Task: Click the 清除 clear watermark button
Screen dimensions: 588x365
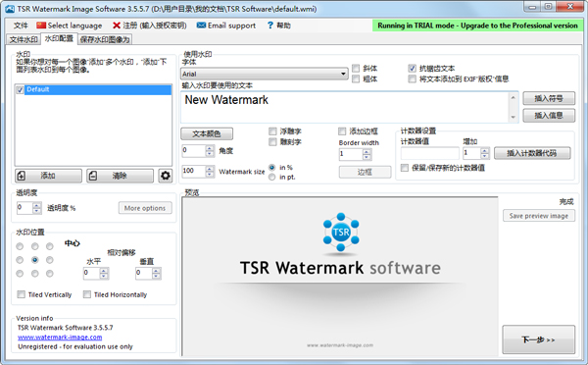Action: click(x=120, y=176)
